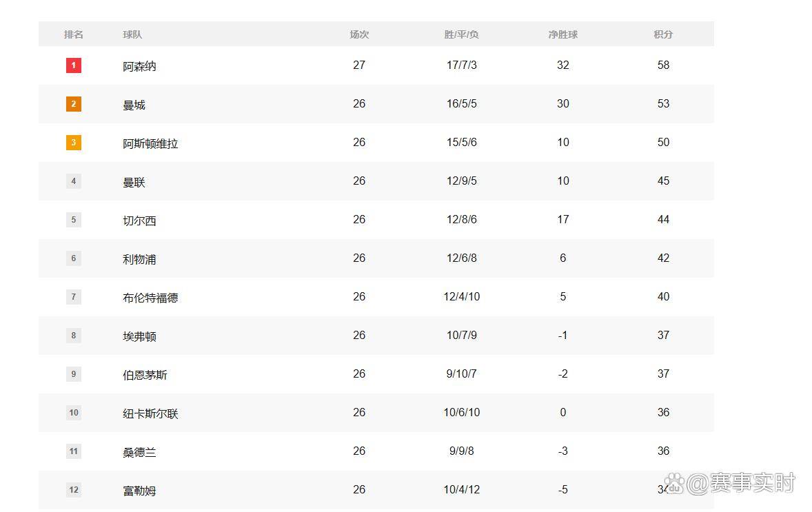Click the 阿斯顿维拉 team name

pos(150,143)
